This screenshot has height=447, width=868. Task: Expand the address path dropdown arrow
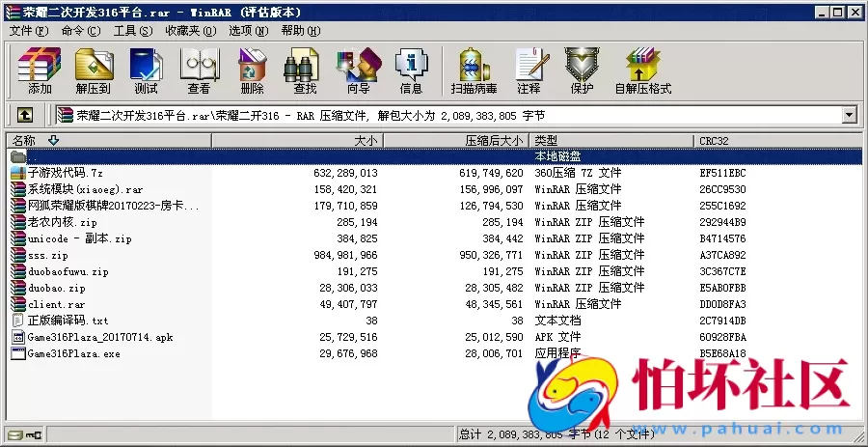[x=849, y=115]
